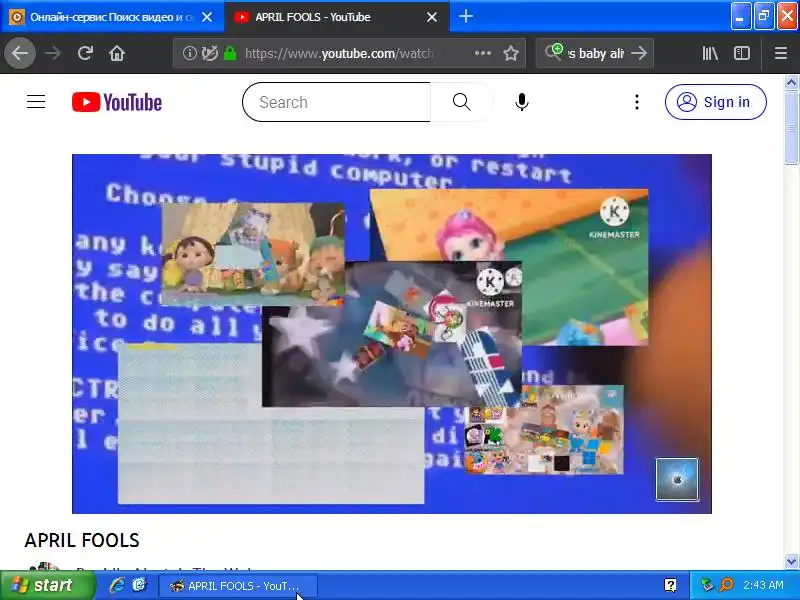Click the search magnifier in the browser search box
The image size is (800, 600).
(x=554, y=52)
